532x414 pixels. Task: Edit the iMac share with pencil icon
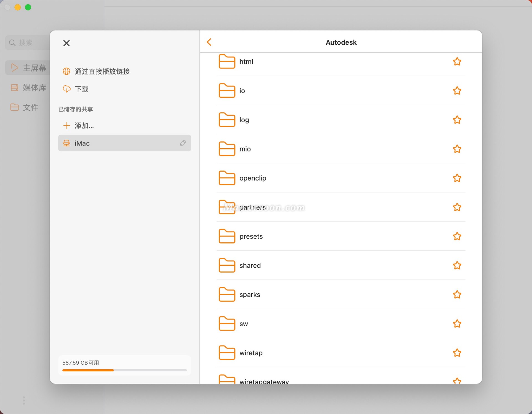183,143
